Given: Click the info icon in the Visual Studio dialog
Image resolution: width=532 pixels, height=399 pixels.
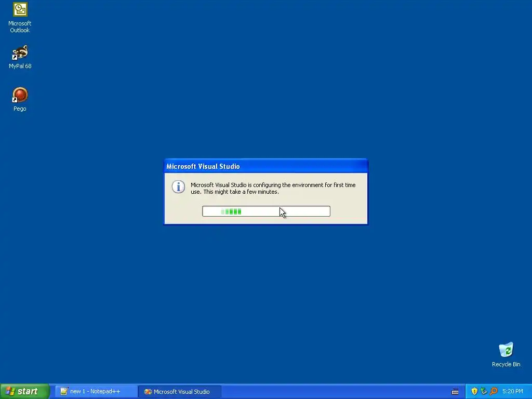Looking at the screenshot, I should click(179, 187).
